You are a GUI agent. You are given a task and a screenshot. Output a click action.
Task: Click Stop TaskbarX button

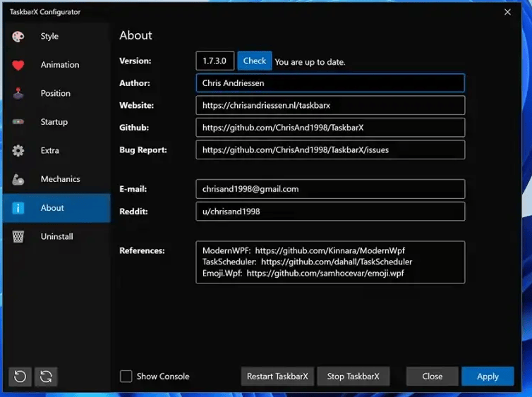(x=353, y=377)
